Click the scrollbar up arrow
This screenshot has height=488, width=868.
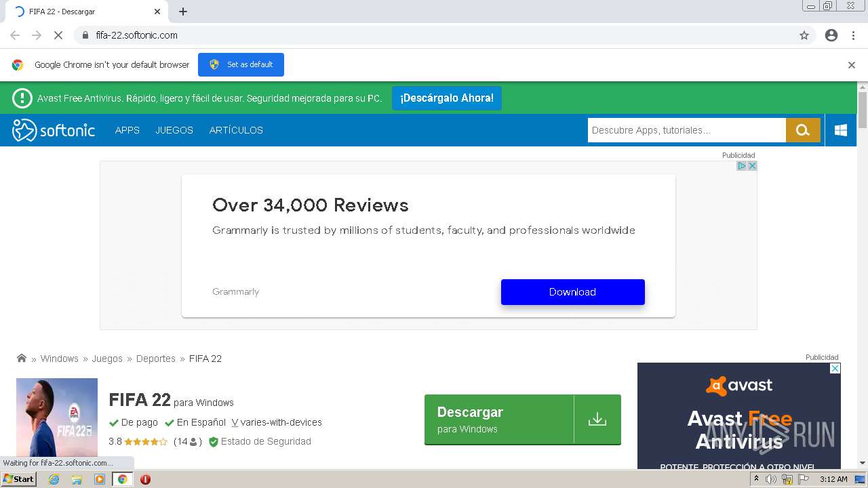point(863,86)
